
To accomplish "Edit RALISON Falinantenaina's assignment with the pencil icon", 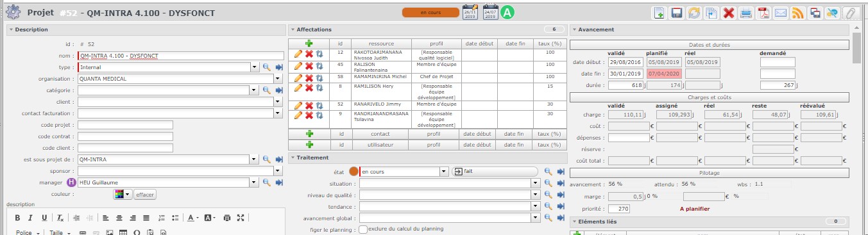I will (298, 66).
